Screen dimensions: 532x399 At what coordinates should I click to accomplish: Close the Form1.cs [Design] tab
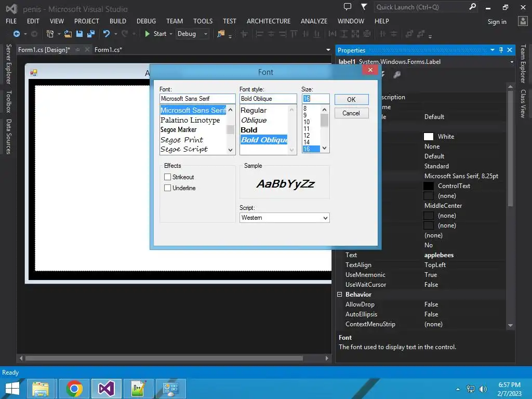(87, 50)
